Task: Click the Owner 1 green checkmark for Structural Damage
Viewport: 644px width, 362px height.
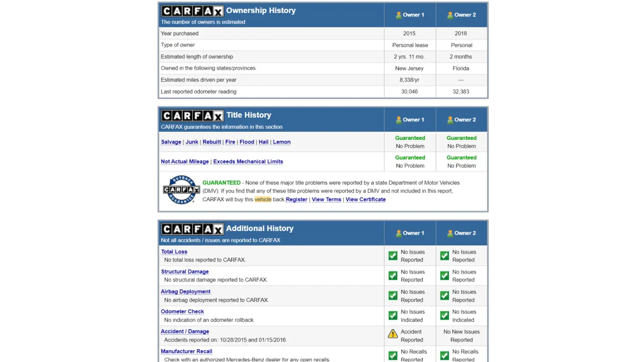Action: tap(393, 275)
